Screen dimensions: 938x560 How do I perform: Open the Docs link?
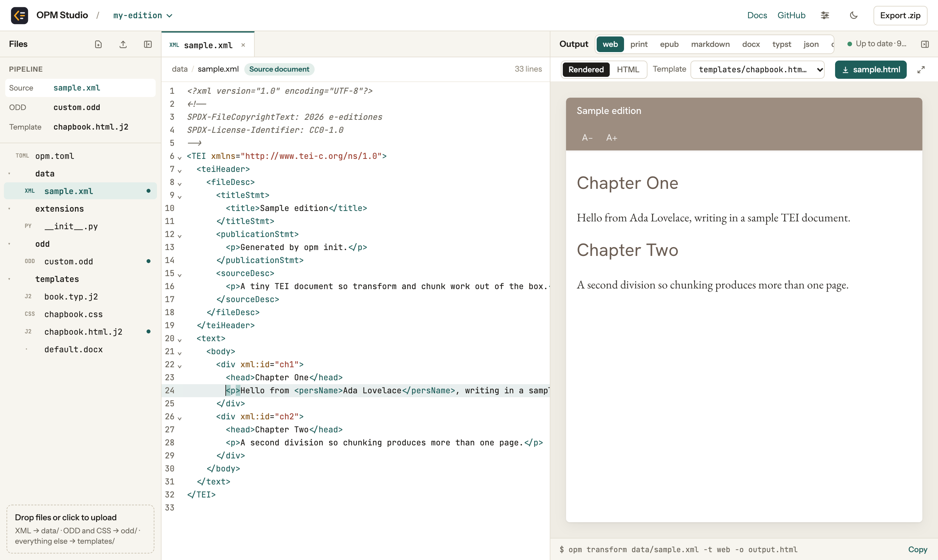point(757,16)
